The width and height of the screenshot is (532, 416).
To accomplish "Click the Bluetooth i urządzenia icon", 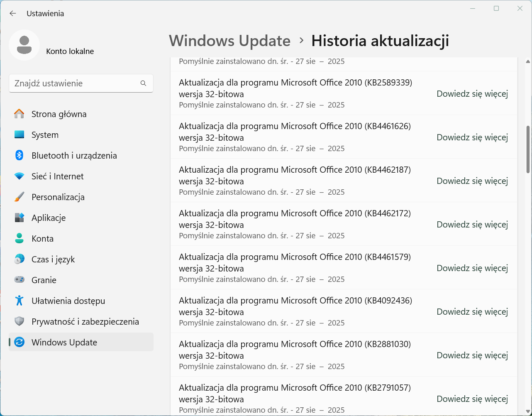I will [19, 155].
